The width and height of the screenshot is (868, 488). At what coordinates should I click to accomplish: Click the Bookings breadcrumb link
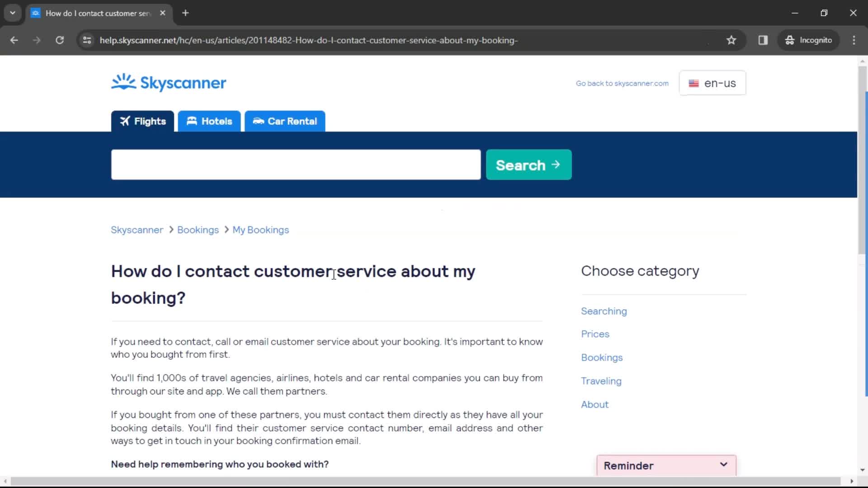coord(198,230)
